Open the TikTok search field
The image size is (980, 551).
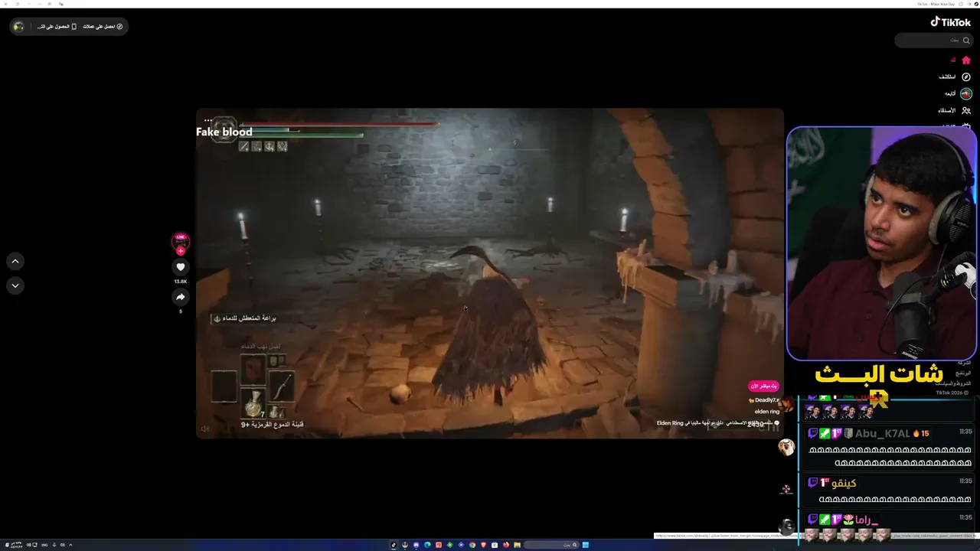click(x=933, y=41)
